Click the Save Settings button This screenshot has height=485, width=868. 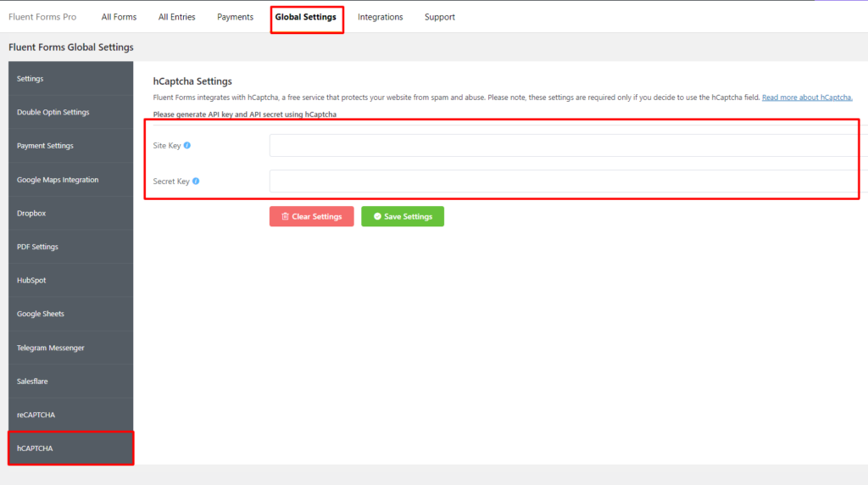[403, 216]
